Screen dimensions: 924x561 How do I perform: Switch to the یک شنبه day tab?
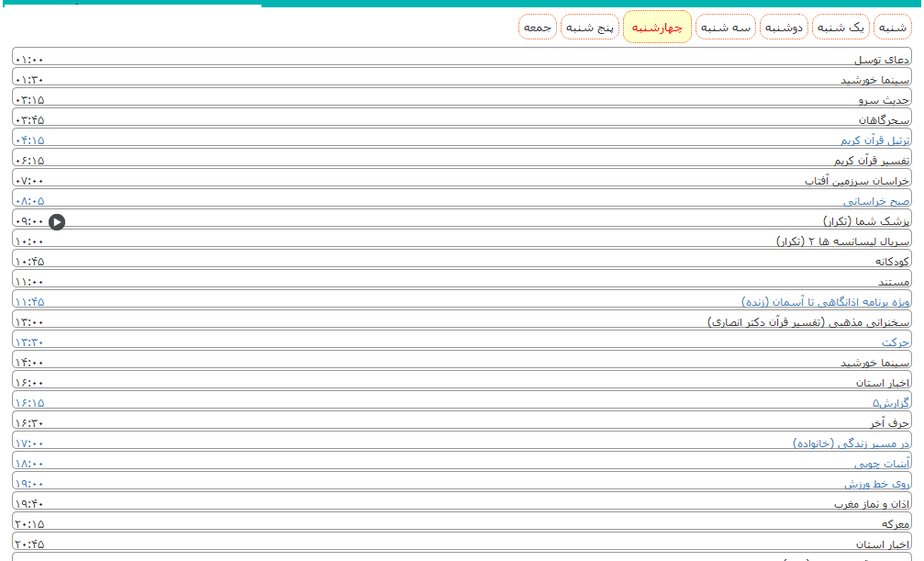tap(841, 28)
